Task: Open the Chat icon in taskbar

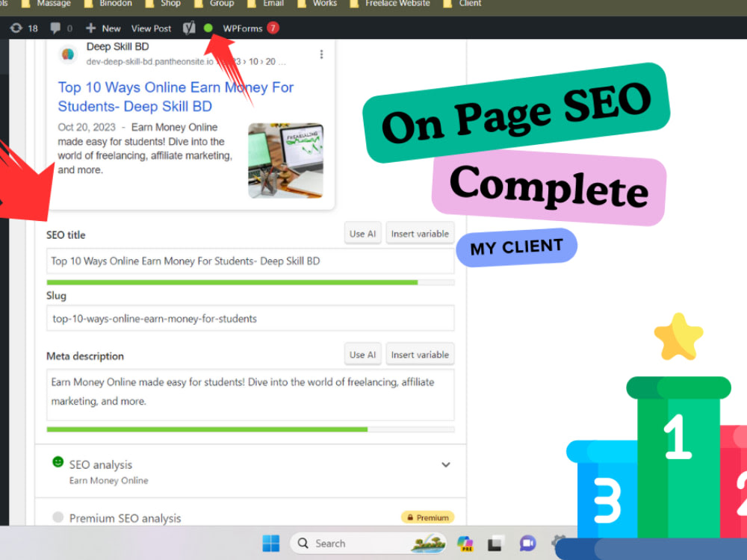Action: pos(528,544)
